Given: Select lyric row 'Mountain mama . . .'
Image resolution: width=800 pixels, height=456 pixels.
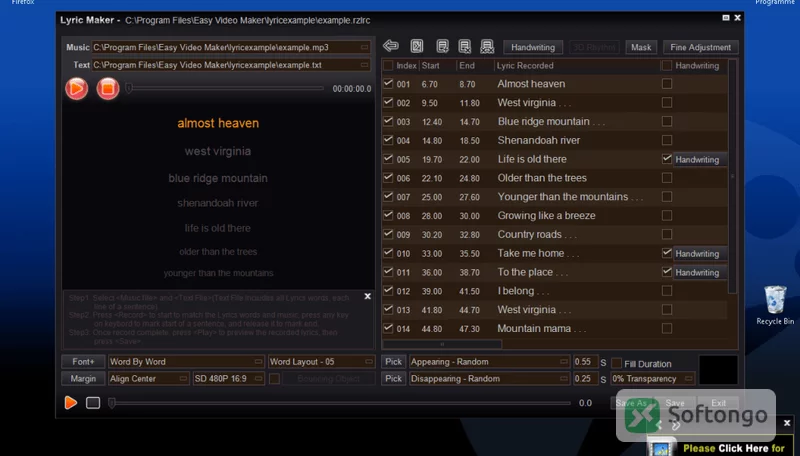Looking at the screenshot, I should tap(555, 328).
